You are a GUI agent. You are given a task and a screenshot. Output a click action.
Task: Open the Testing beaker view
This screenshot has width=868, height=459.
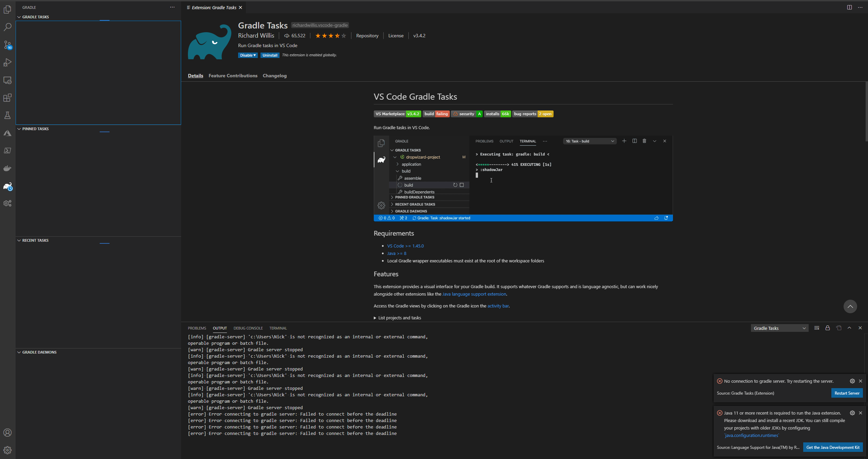pyautogui.click(x=7, y=115)
